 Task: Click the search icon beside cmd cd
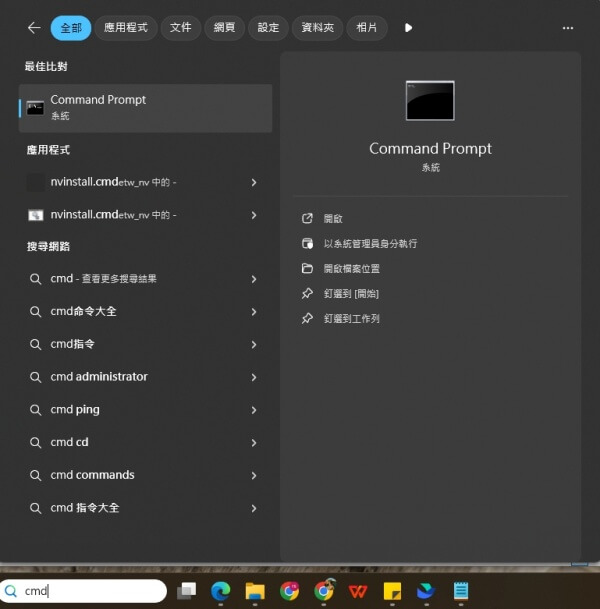pos(35,443)
